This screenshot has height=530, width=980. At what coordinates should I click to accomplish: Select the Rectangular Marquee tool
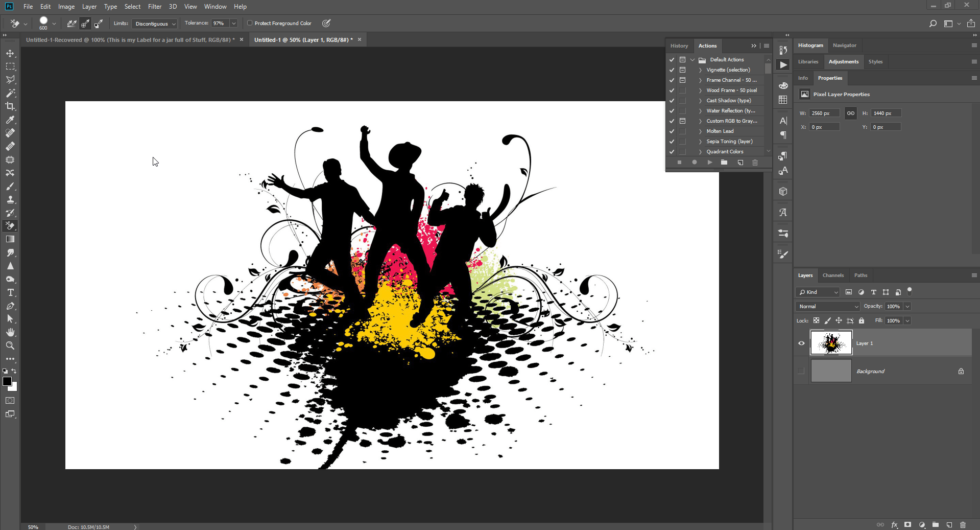(x=10, y=66)
